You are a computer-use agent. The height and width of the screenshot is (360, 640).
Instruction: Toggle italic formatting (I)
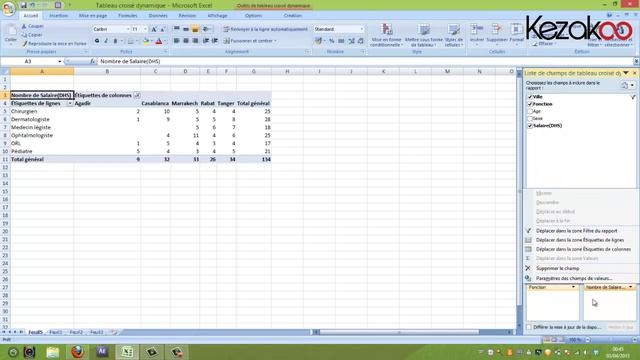click(106, 41)
